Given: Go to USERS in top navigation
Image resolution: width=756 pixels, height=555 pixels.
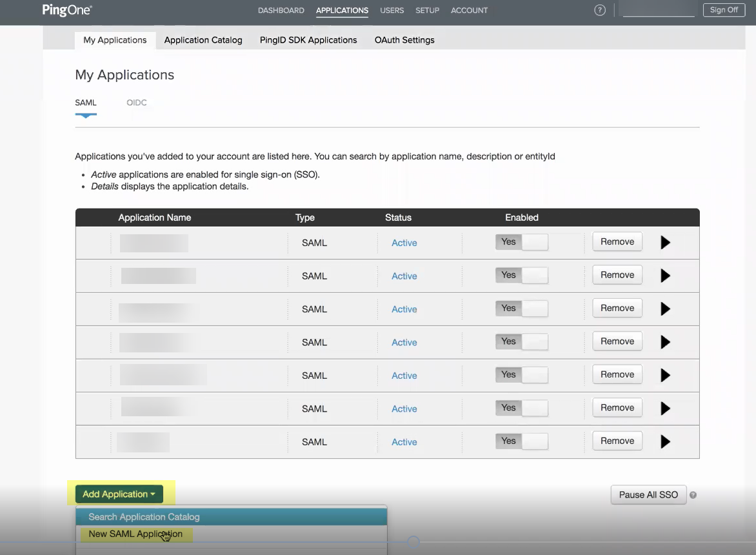Looking at the screenshot, I should (392, 10).
